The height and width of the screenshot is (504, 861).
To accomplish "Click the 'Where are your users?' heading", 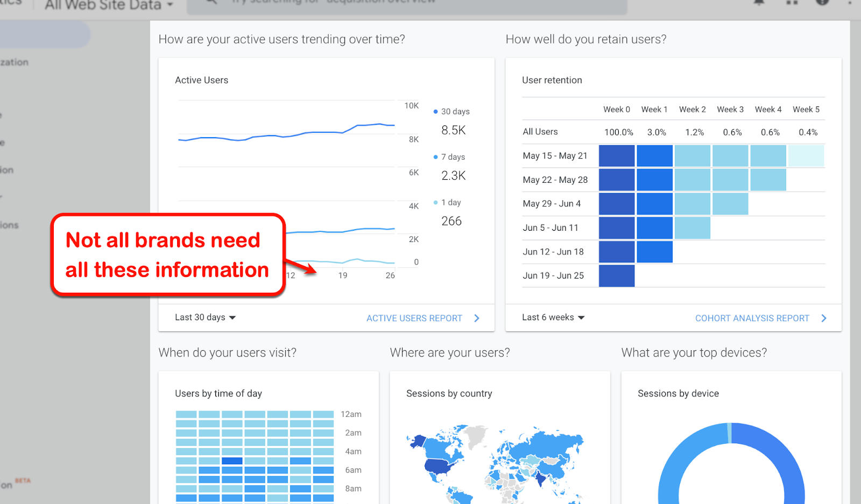I will [450, 353].
